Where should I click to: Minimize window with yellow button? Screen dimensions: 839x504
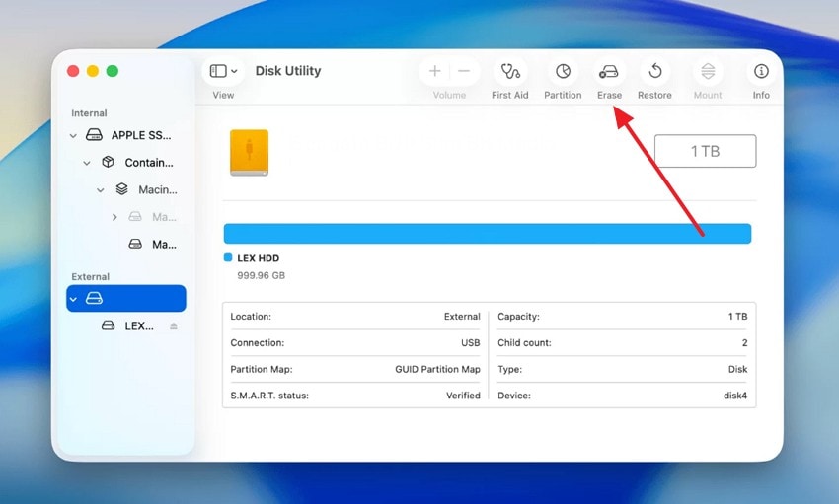93,71
